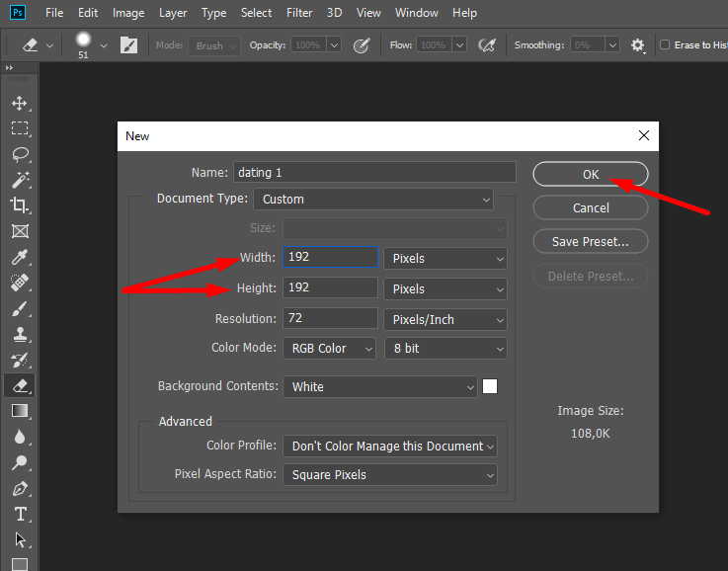728x571 pixels.
Task: Open the Document Type dropdown
Action: [373, 199]
